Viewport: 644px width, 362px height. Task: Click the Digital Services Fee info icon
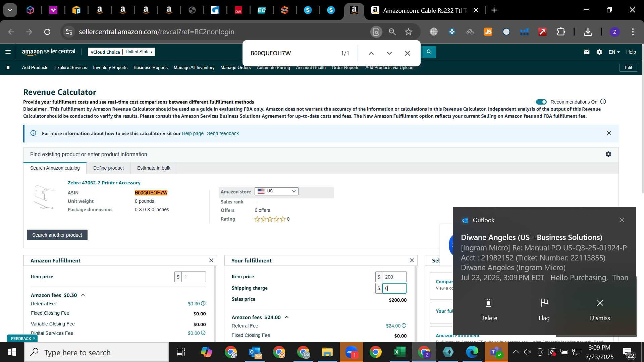203,333
